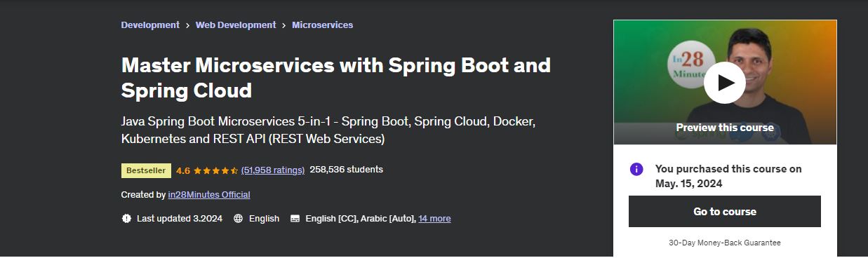Screen dimensions: 868x258
Task: Click the star rating icons
Action: click(215, 170)
